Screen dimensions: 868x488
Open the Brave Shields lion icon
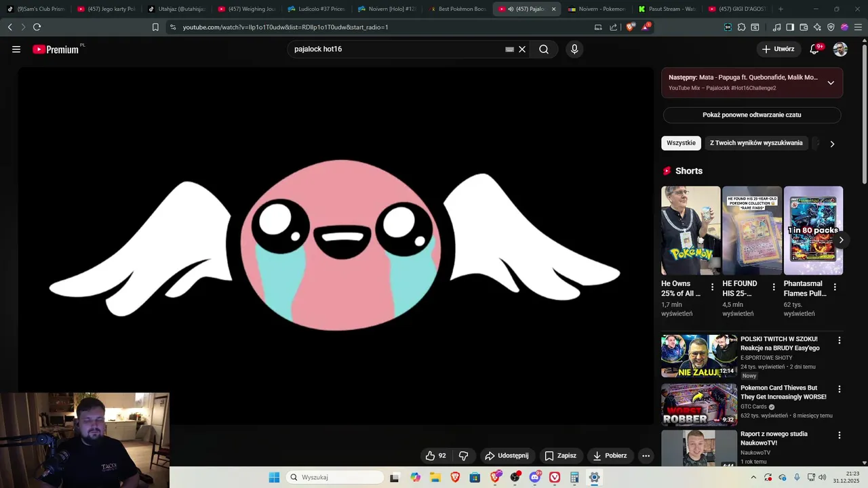pos(629,27)
